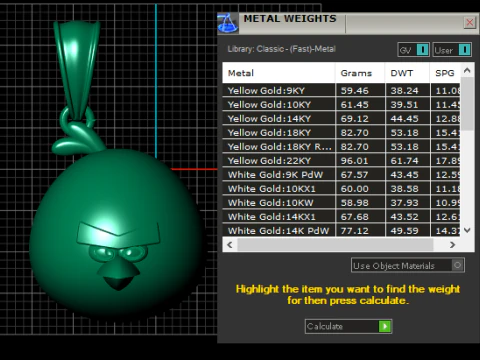Click the 60.00 grams value
Screen dimensions: 480x360
tap(354, 189)
